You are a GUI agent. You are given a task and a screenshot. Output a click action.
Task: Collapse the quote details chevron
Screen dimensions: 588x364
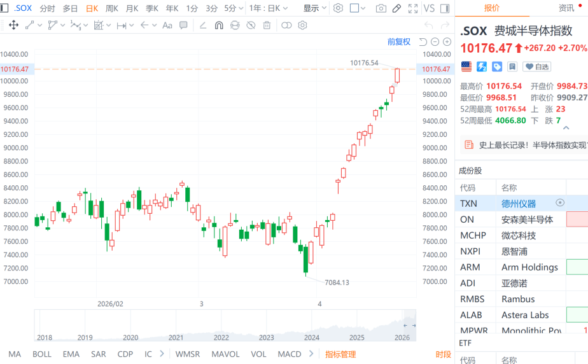point(567,127)
